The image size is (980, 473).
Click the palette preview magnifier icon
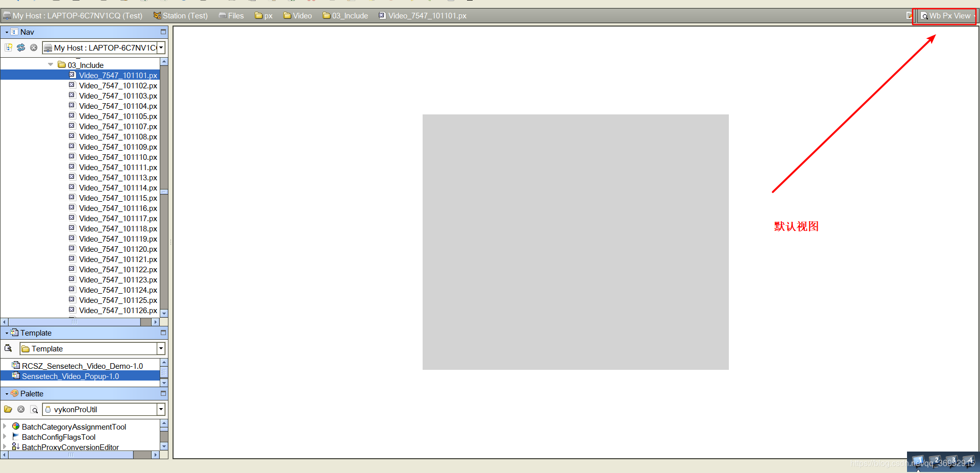tap(34, 410)
